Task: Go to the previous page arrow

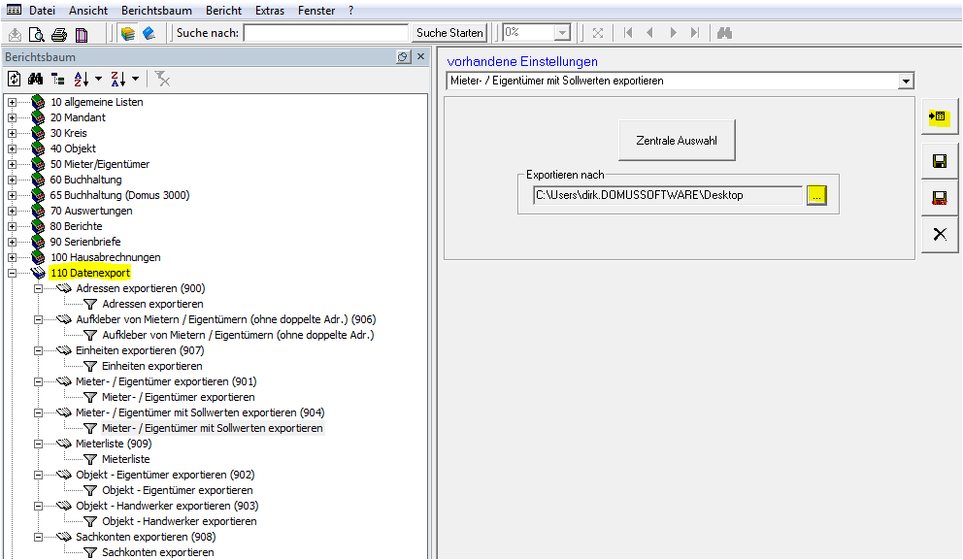Action: pos(649,33)
